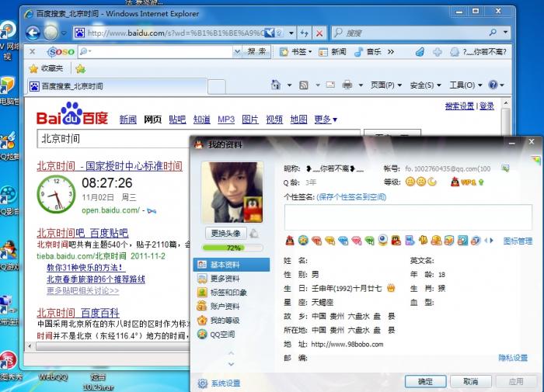Screen dimensions: 544x392
Task: Click the print icon in IE toolbar
Action: click(347, 85)
